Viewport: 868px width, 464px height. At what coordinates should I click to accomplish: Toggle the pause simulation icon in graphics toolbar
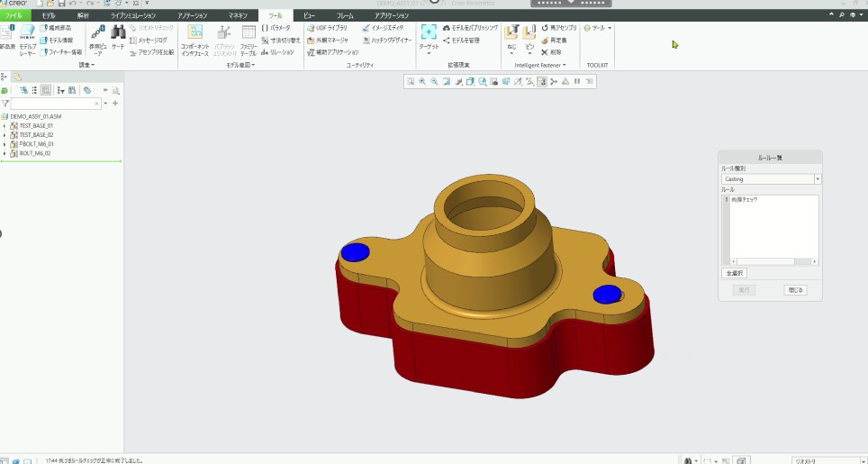pos(577,81)
